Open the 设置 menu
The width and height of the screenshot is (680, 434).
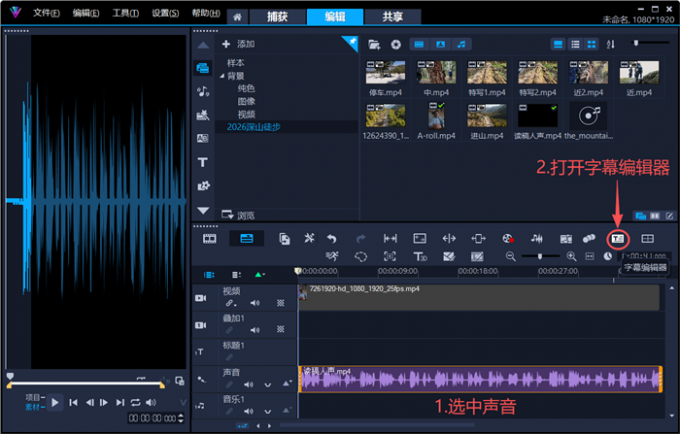point(165,13)
